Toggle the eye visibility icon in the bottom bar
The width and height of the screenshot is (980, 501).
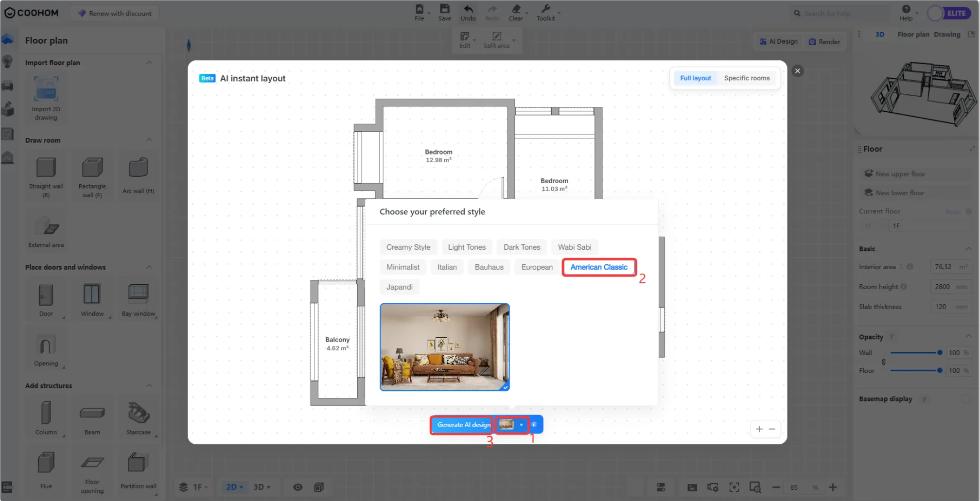(298, 487)
